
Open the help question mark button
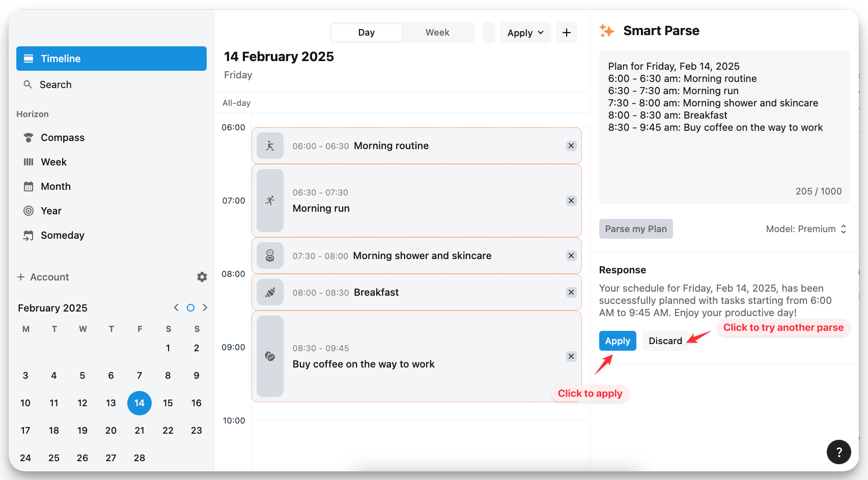coord(838,451)
